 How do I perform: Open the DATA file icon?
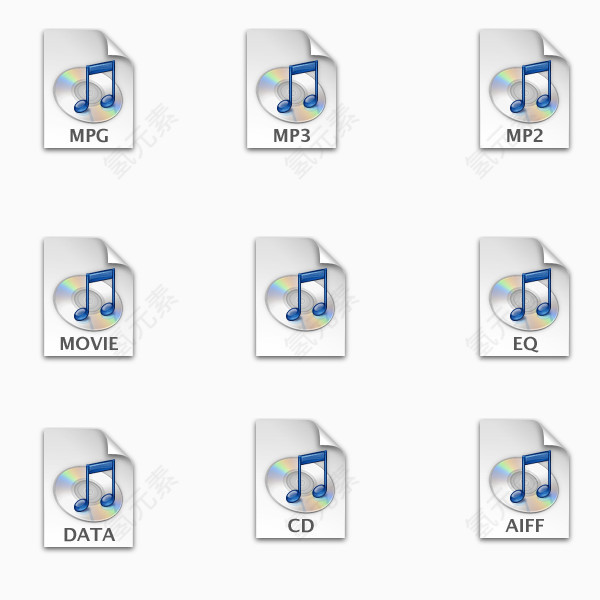pos(88,488)
